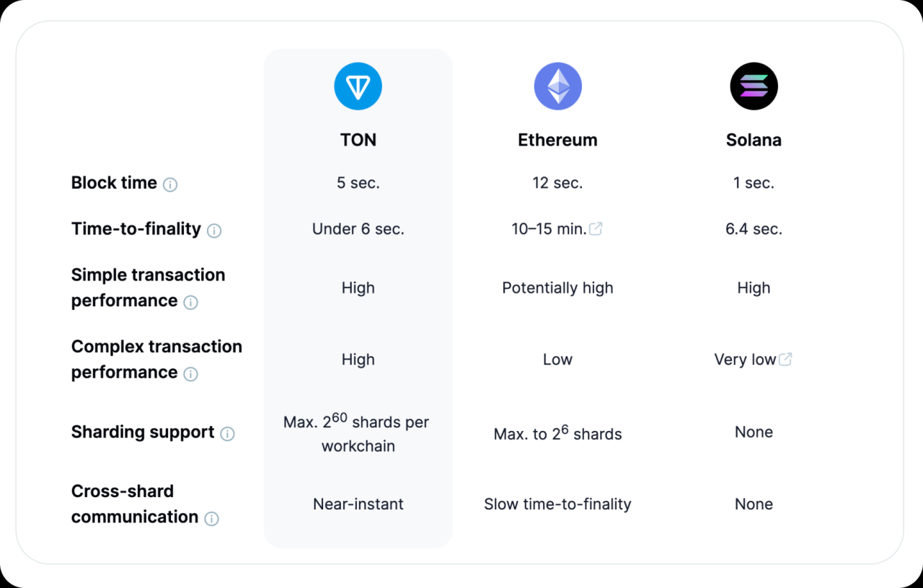This screenshot has height=588, width=923.
Task: Open external link icon after Very low
Action: (x=785, y=359)
